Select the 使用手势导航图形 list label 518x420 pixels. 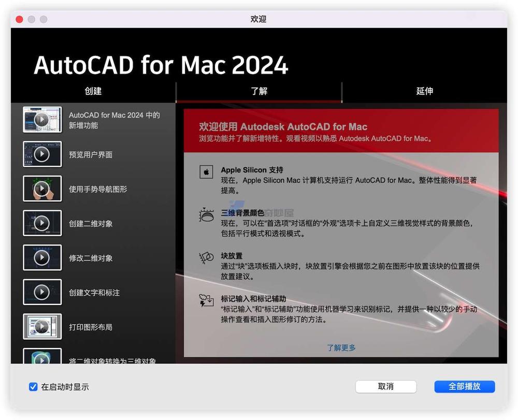[98, 189]
